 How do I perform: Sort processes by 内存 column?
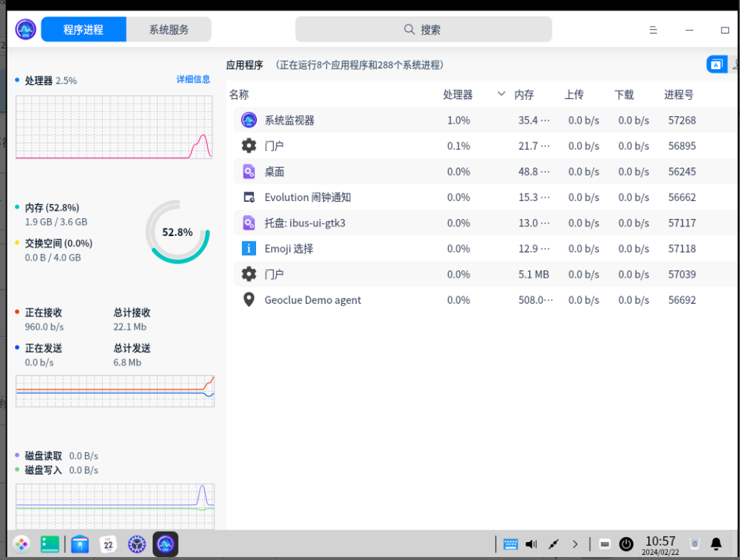tap(524, 95)
